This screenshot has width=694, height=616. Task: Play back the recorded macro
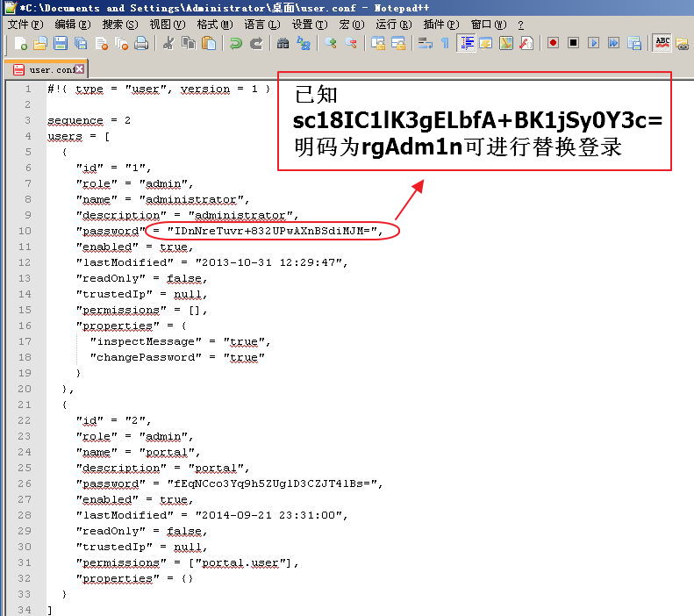(x=593, y=43)
